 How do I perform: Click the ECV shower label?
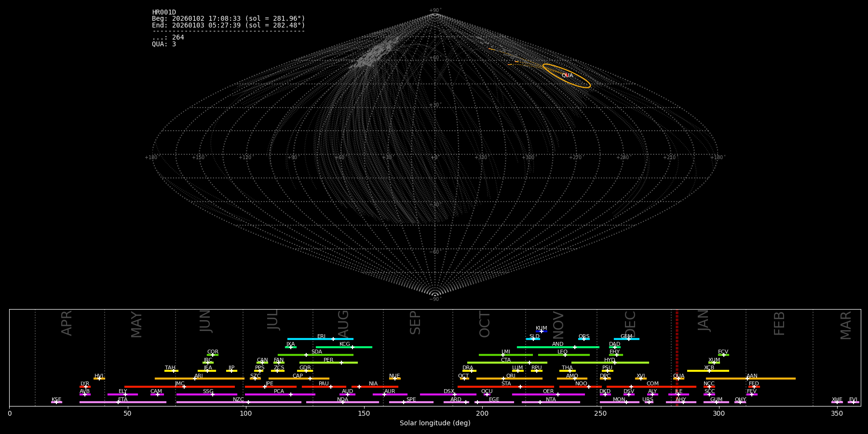[723, 352]
